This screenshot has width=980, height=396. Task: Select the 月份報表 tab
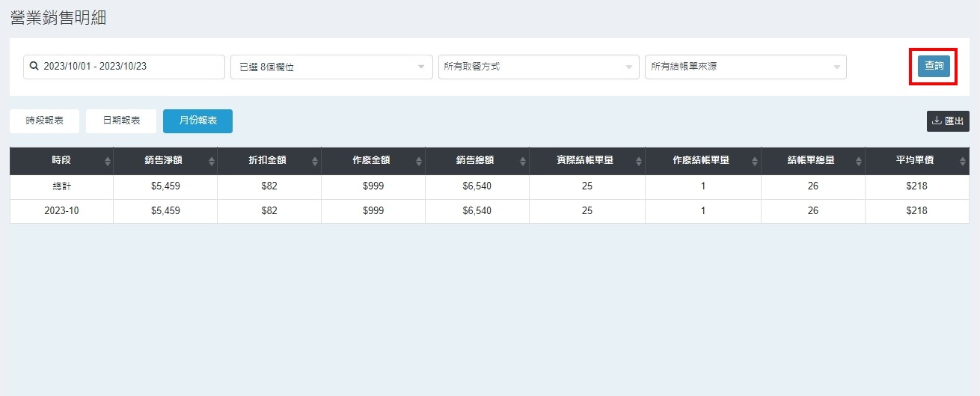click(197, 121)
